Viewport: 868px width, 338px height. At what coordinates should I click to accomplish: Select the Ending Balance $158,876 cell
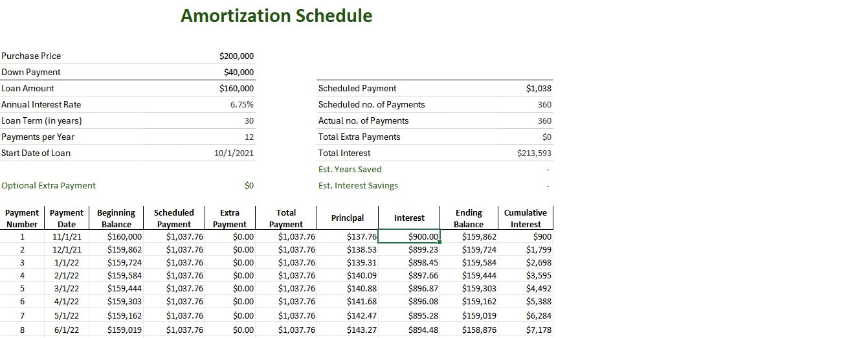[479, 330]
